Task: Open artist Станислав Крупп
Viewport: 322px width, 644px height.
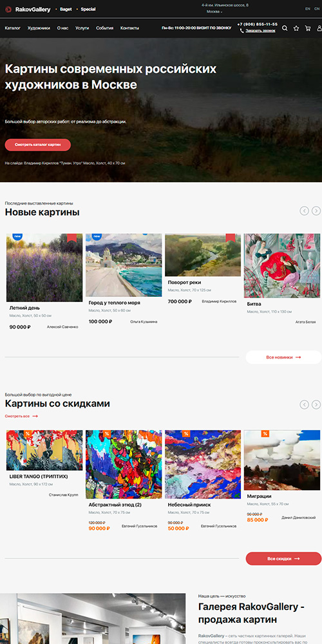Action: 63,495
